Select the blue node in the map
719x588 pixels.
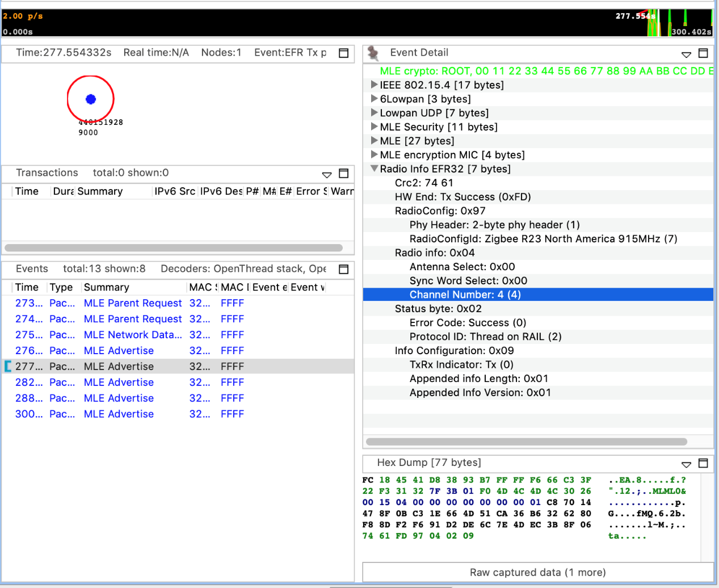pyautogui.click(x=91, y=99)
